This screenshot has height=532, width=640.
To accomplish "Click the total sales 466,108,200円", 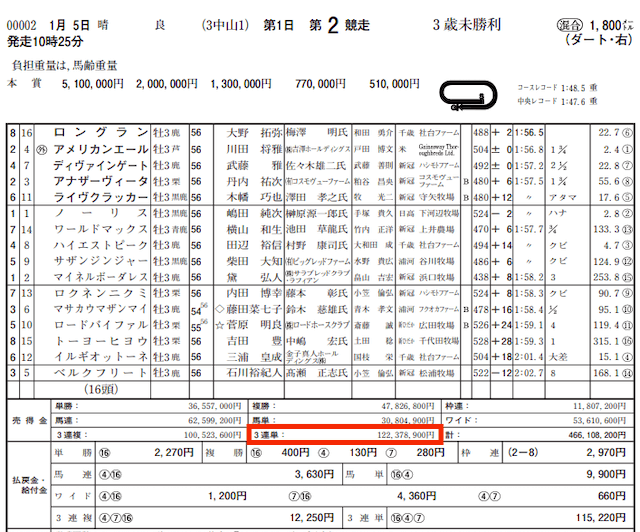I will click(597, 435).
